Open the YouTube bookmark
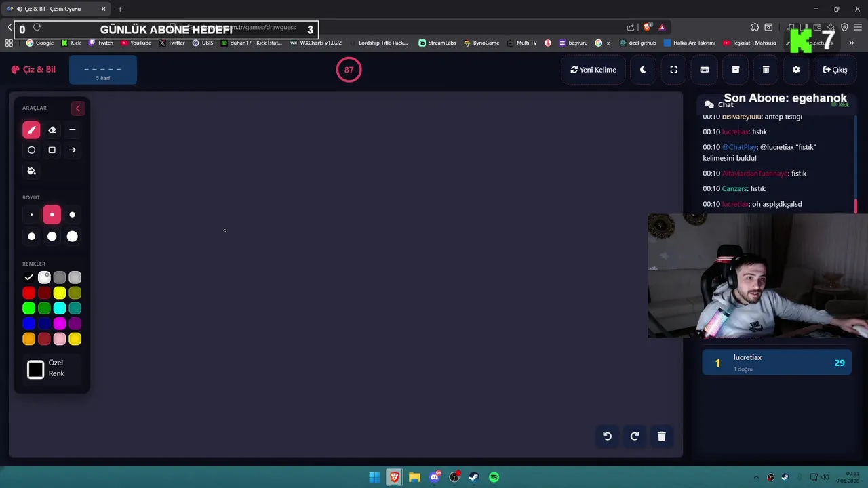 [x=136, y=43]
